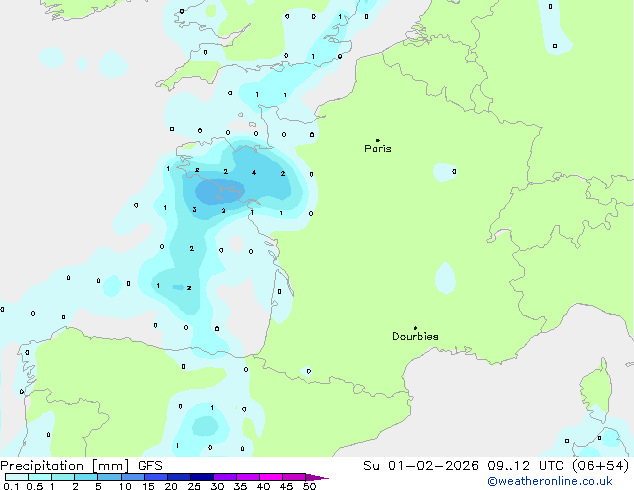Screen dimensions: 634x490
Task: Click the forecast date 'Su 01-02-2026' text
Action: pos(421,466)
